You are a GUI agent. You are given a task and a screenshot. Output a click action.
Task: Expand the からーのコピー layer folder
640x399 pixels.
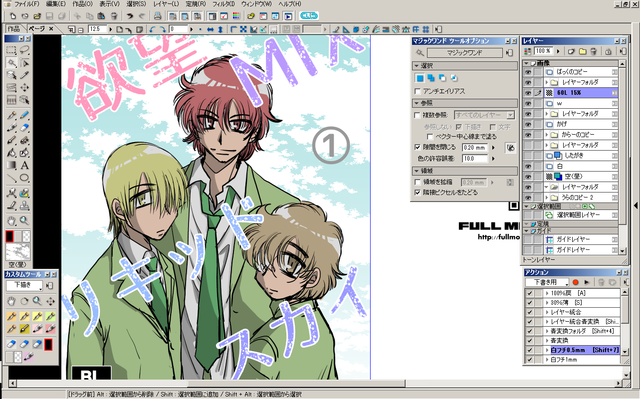(x=547, y=135)
